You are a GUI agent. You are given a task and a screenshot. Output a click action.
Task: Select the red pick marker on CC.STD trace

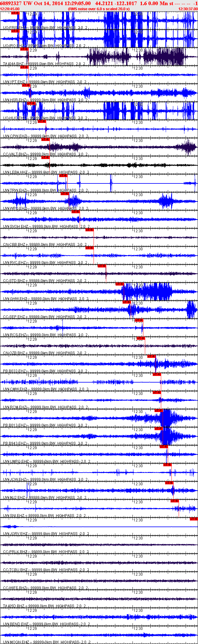coord(102,266)
